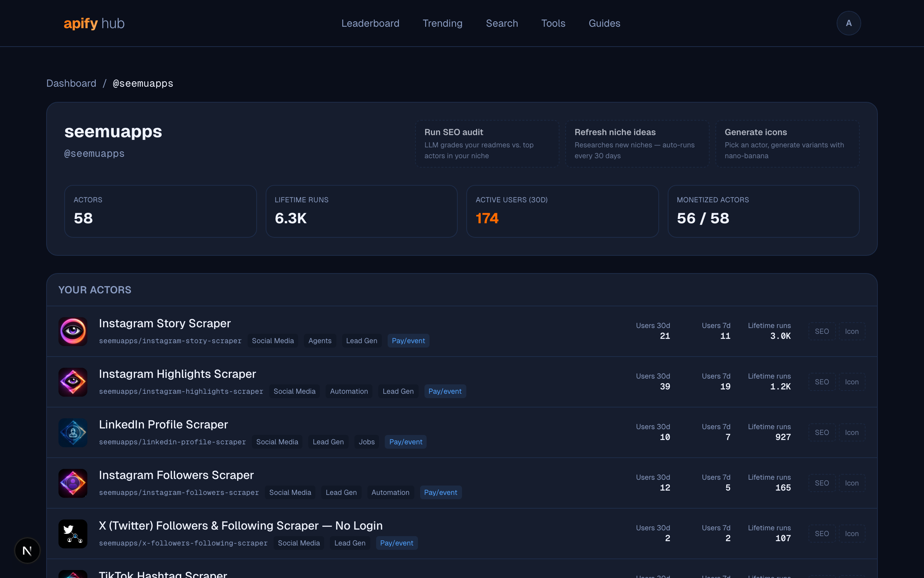
Task: Click the Jobs tag on LinkedIn Profile Scraper
Action: click(x=367, y=442)
